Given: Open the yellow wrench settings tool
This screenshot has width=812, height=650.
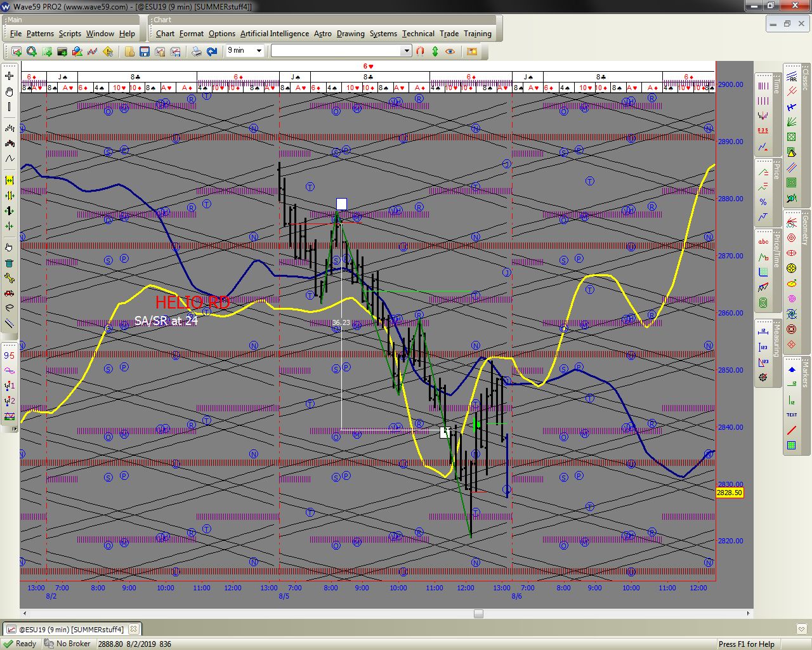Looking at the screenshot, I should [10, 278].
